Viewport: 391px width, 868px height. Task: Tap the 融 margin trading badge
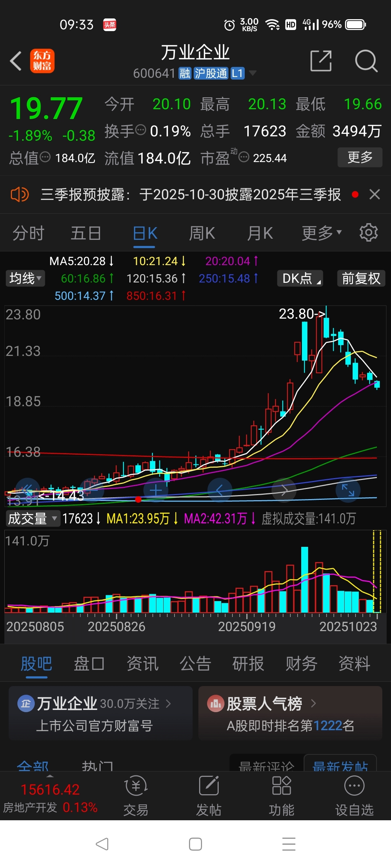tap(185, 73)
